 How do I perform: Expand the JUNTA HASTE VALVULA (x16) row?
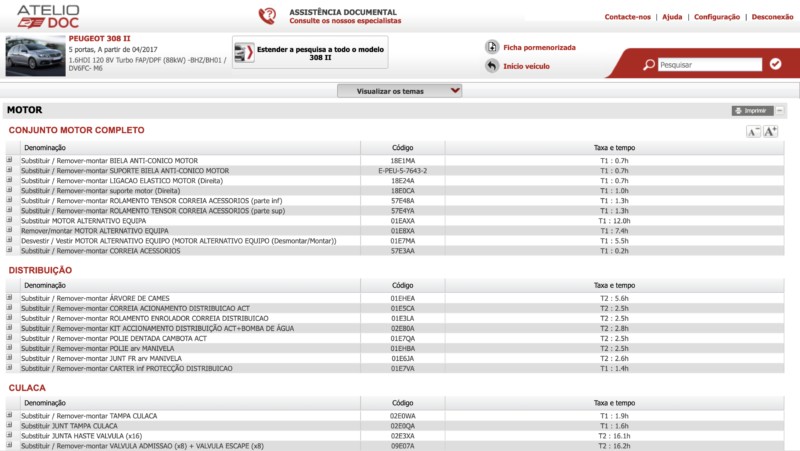point(9,435)
